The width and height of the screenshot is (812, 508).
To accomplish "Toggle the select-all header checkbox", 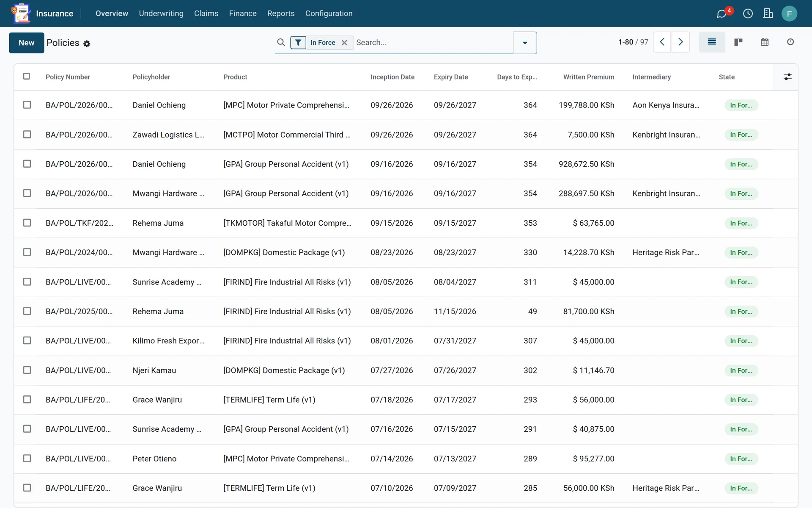I will pos(27,76).
